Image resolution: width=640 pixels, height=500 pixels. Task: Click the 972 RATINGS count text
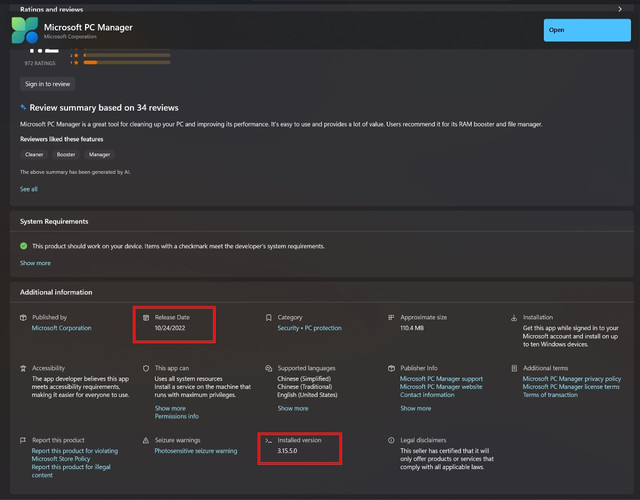(x=40, y=63)
